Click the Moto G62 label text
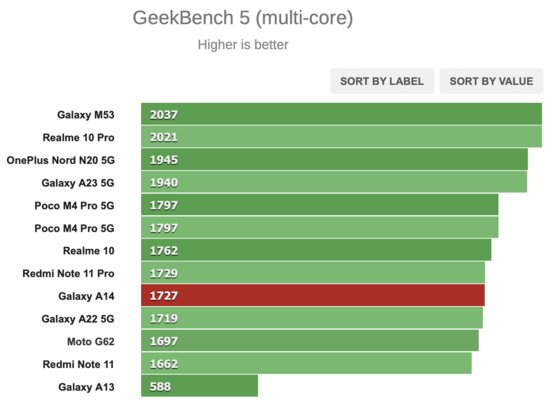The image size is (548, 400). coord(91,341)
